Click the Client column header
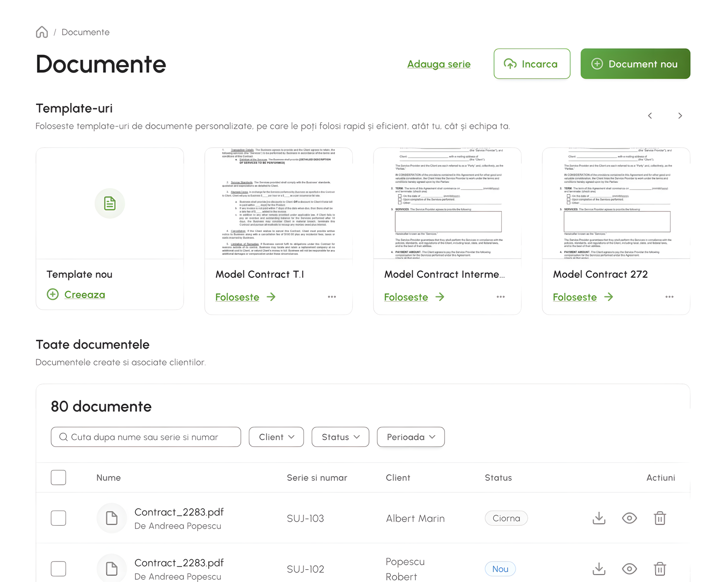 point(398,478)
